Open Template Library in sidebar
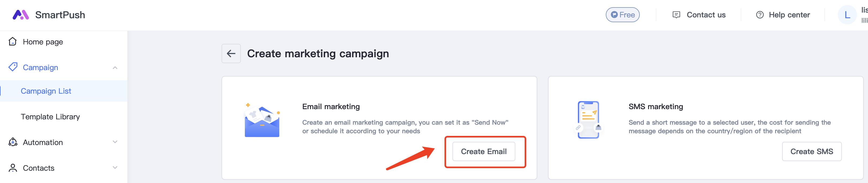The height and width of the screenshot is (183, 868). [x=50, y=117]
